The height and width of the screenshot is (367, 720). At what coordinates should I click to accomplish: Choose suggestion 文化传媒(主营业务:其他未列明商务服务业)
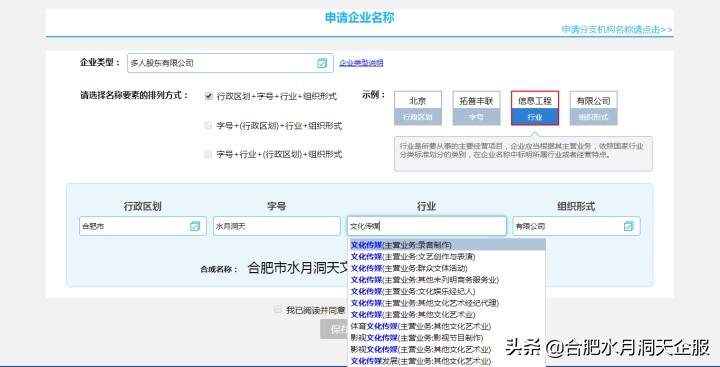[x=446, y=280]
